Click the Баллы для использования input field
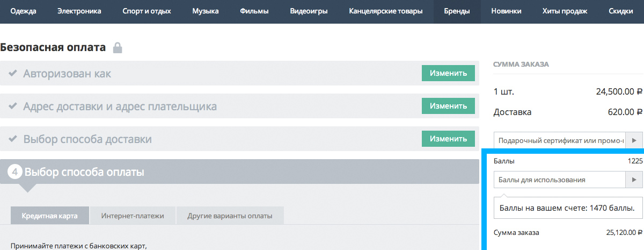Viewport: 644px width, 250px height. 559,180
